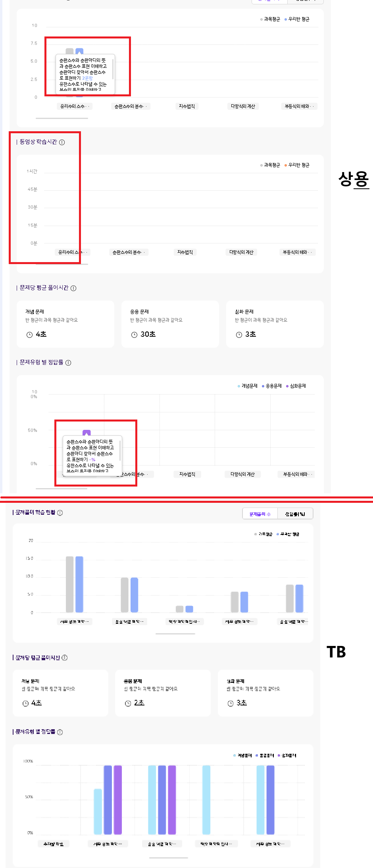This screenshot has width=373, height=868.
Task: Click horizontal scrollbar under 문제풀이 학습 현황 chart
Action: tap(175, 634)
